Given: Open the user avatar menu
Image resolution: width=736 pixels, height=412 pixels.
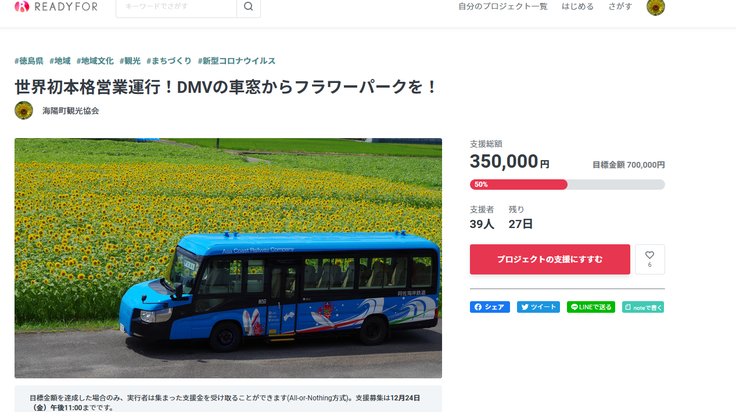Looking at the screenshot, I should click(655, 7).
